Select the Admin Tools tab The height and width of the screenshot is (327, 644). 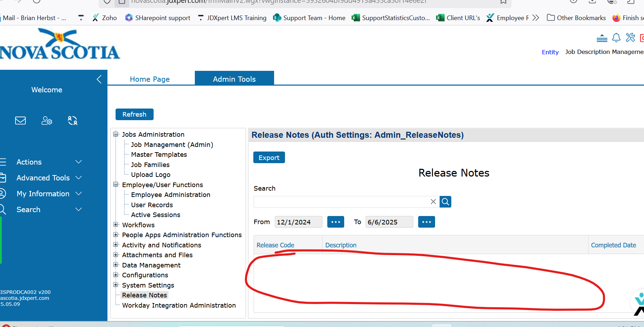click(x=234, y=79)
